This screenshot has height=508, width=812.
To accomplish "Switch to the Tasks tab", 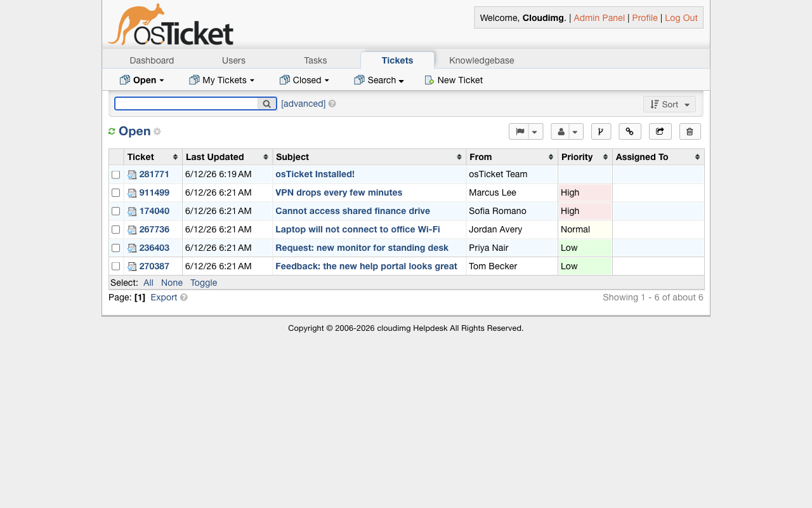I will pyautogui.click(x=315, y=60).
